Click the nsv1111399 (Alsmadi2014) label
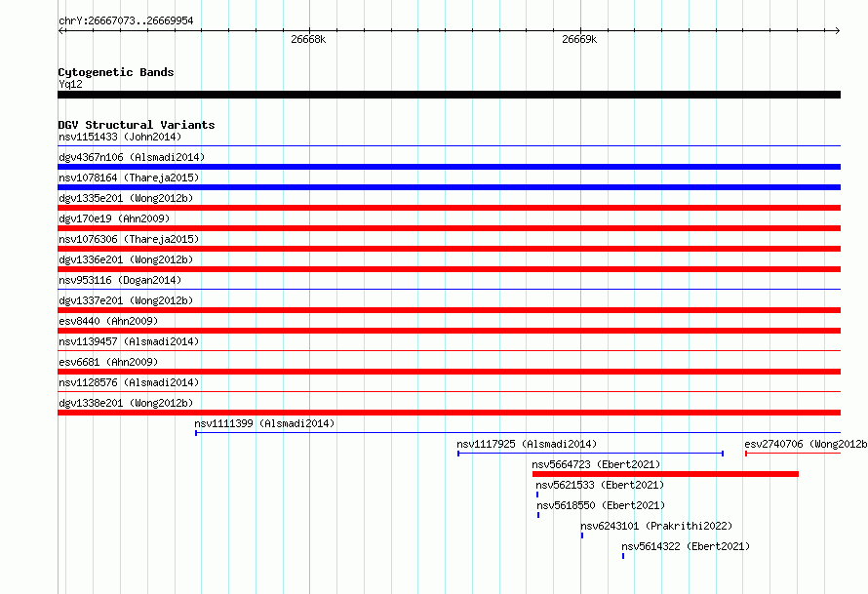Image resolution: width=868 pixels, height=594 pixels. 264,423
